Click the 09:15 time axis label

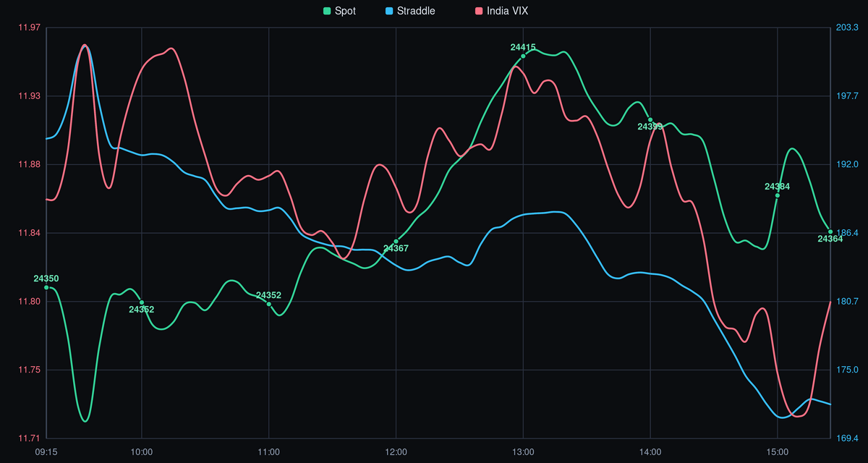[46, 451]
